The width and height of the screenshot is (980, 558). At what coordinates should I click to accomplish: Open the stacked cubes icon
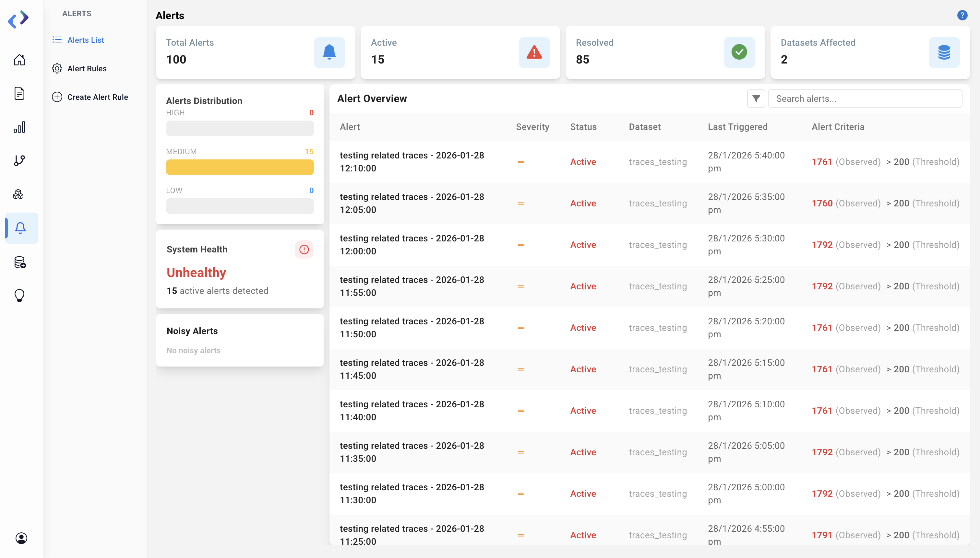18,194
